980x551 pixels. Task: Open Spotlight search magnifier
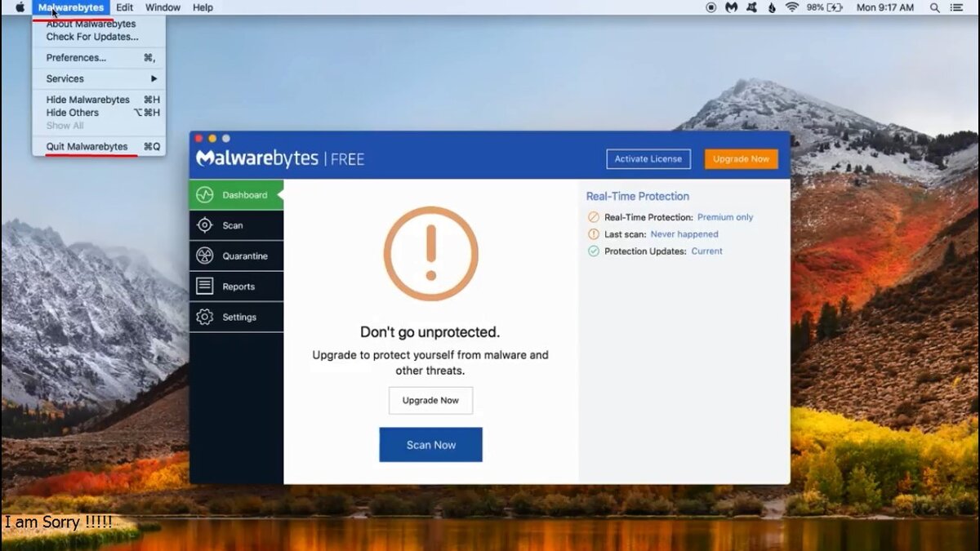pos(934,7)
